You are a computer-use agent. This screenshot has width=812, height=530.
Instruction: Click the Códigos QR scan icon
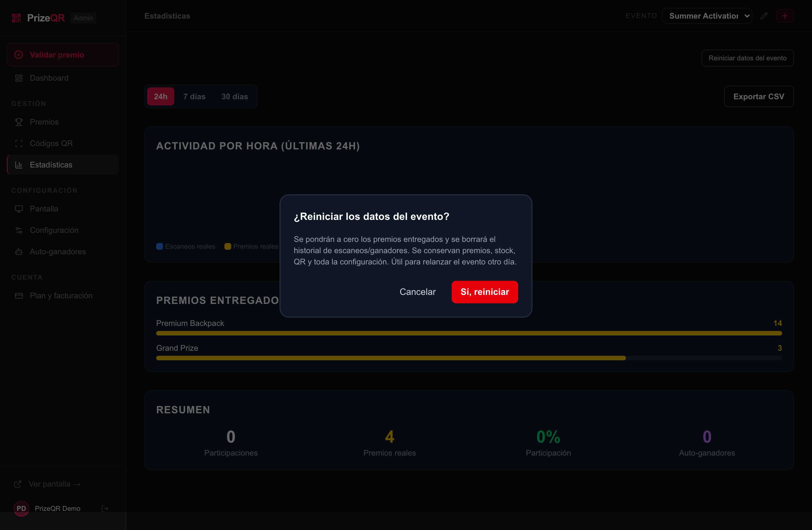[x=19, y=143]
